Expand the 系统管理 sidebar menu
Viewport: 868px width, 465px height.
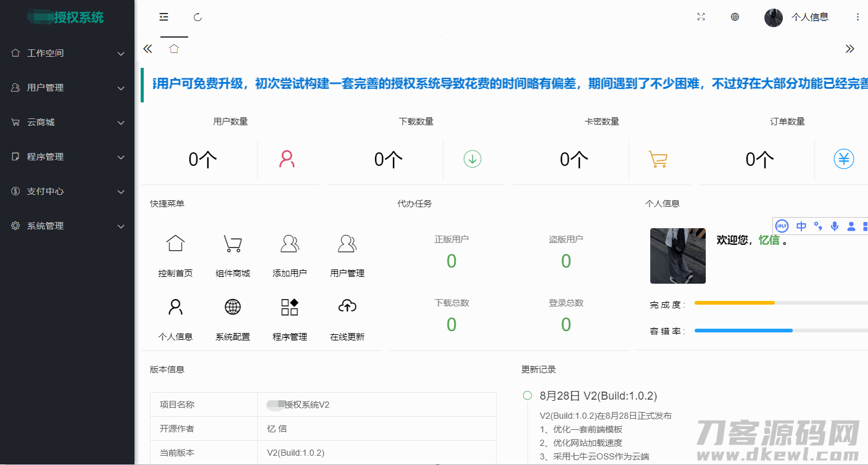tap(68, 226)
